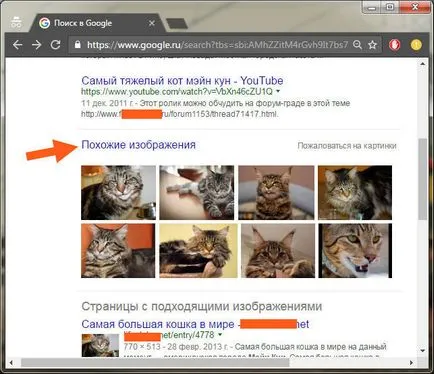Click the vertical scrollbar up arrow

click(x=423, y=63)
